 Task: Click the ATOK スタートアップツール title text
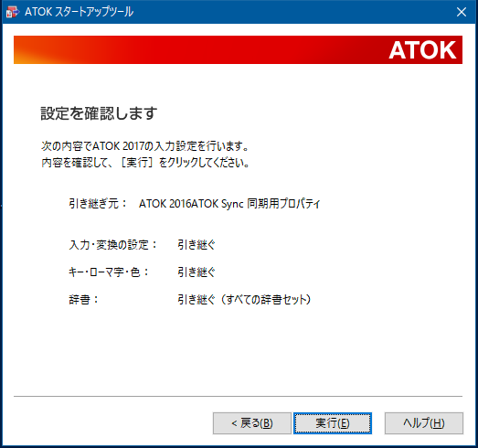79,12
